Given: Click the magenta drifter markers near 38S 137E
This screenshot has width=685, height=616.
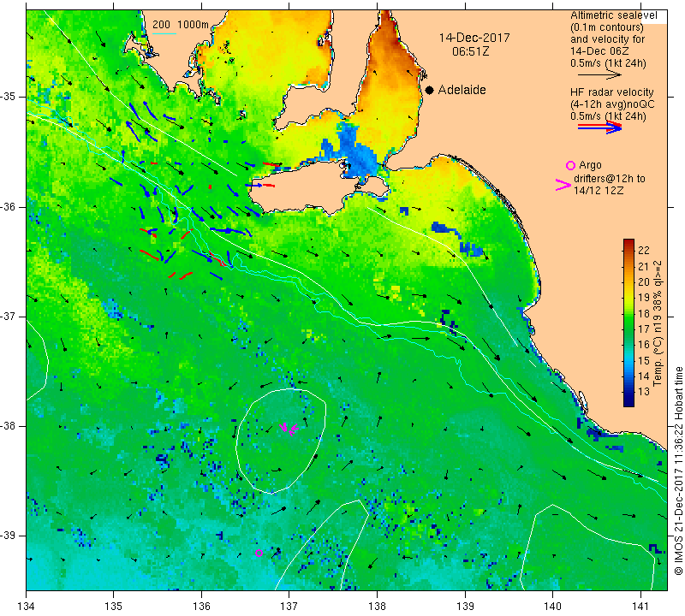Looking at the screenshot, I should pos(289,429).
